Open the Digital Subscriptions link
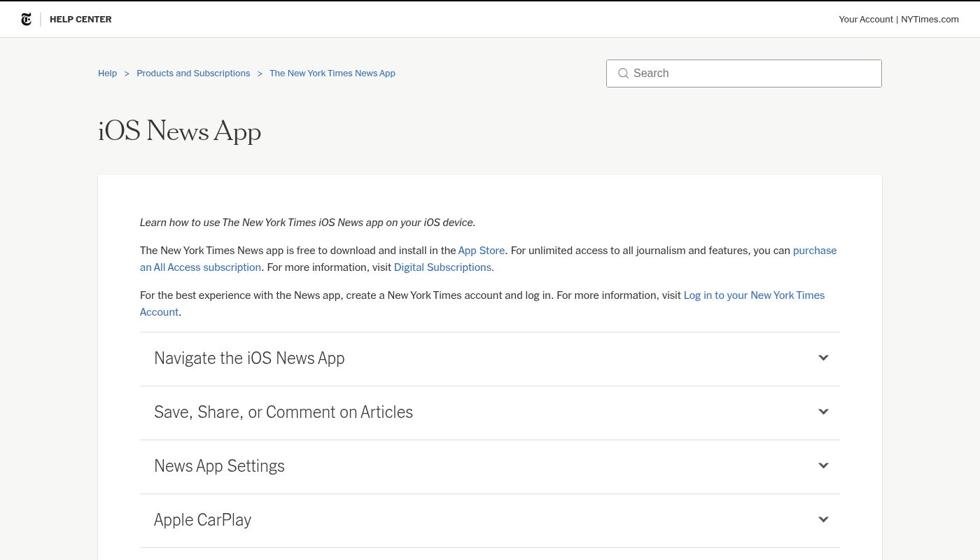 pyautogui.click(x=442, y=267)
